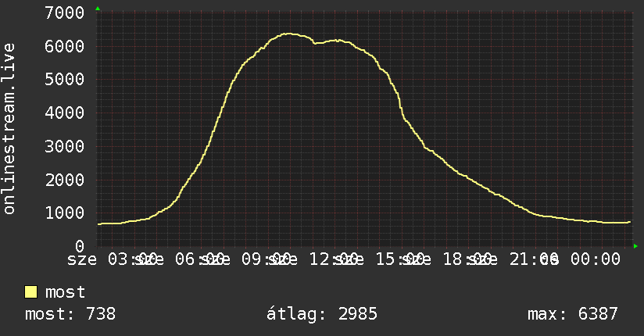Click the 'most' legend label

click(x=66, y=292)
